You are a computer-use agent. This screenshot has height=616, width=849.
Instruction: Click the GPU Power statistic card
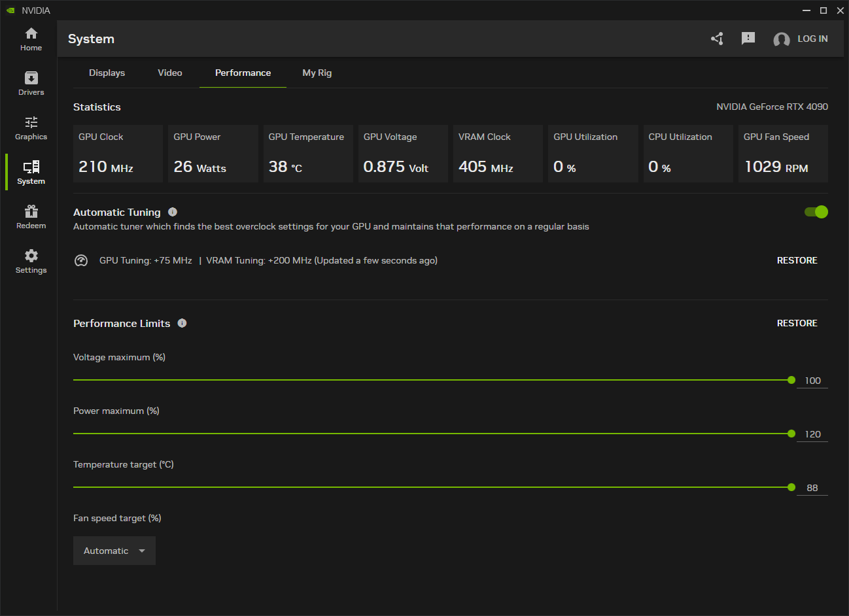click(213, 154)
